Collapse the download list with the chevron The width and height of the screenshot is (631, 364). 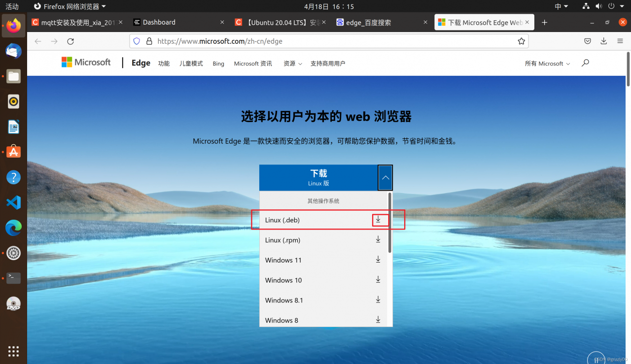pos(385,177)
